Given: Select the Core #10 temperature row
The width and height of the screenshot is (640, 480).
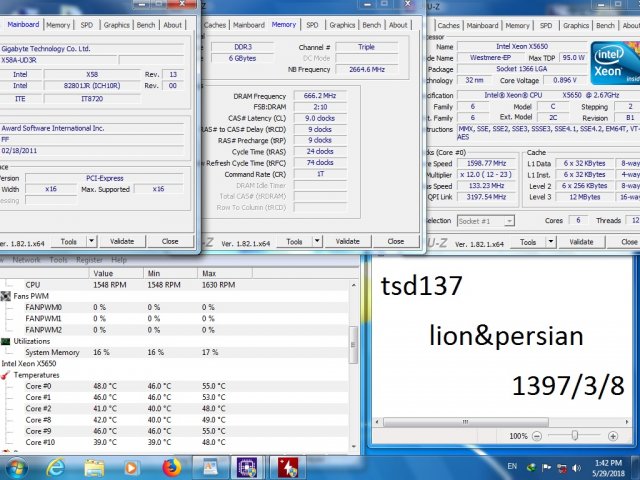Looking at the screenshot, I should [175, 442].
